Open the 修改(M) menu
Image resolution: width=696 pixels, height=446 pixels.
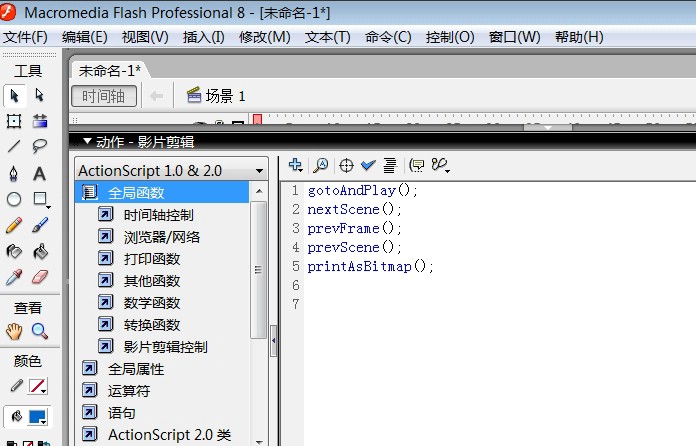coord(265,37)
